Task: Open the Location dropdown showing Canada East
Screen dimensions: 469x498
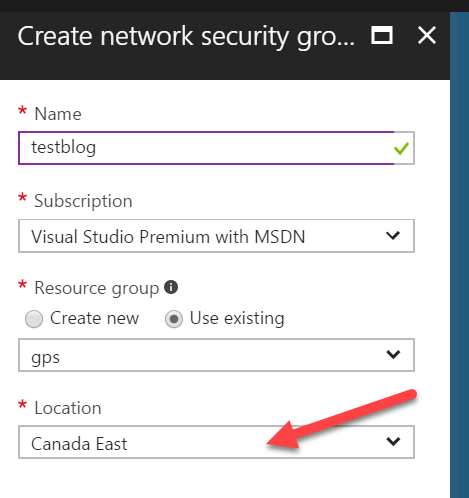Action: pos(216,442)
